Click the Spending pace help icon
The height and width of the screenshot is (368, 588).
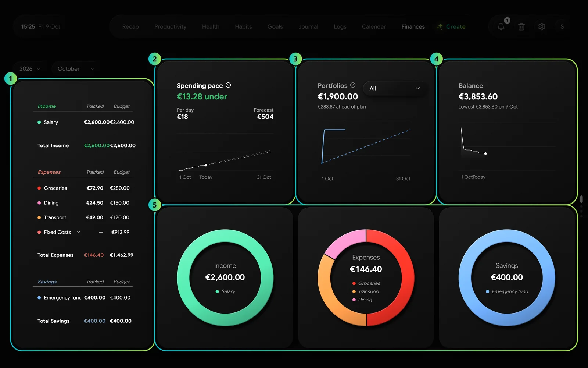pyautogui.click(x=228, y=85)
